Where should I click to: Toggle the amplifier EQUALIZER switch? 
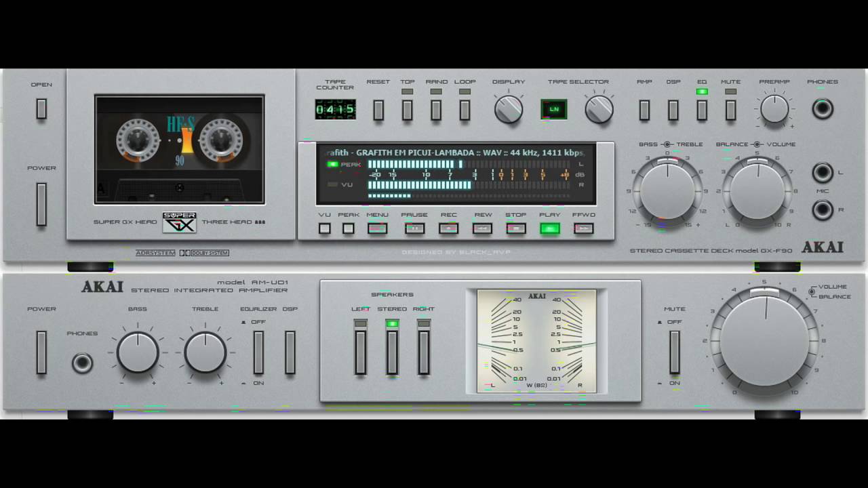(258, 352)
